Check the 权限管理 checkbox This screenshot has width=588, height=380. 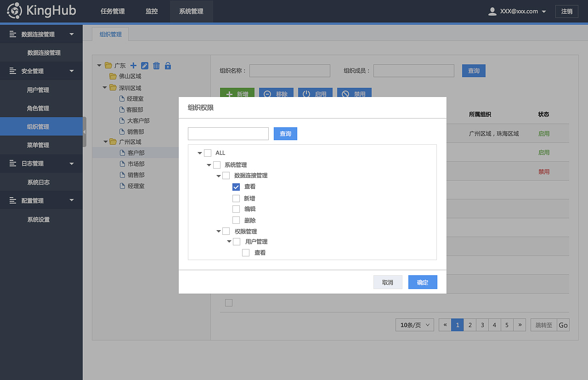point(226,231)
